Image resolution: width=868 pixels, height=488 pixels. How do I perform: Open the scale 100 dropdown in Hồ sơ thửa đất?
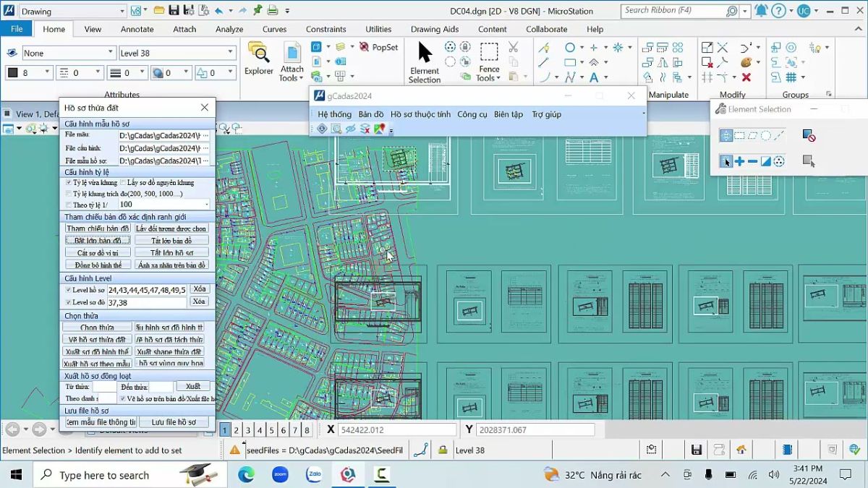coord(163,205)
